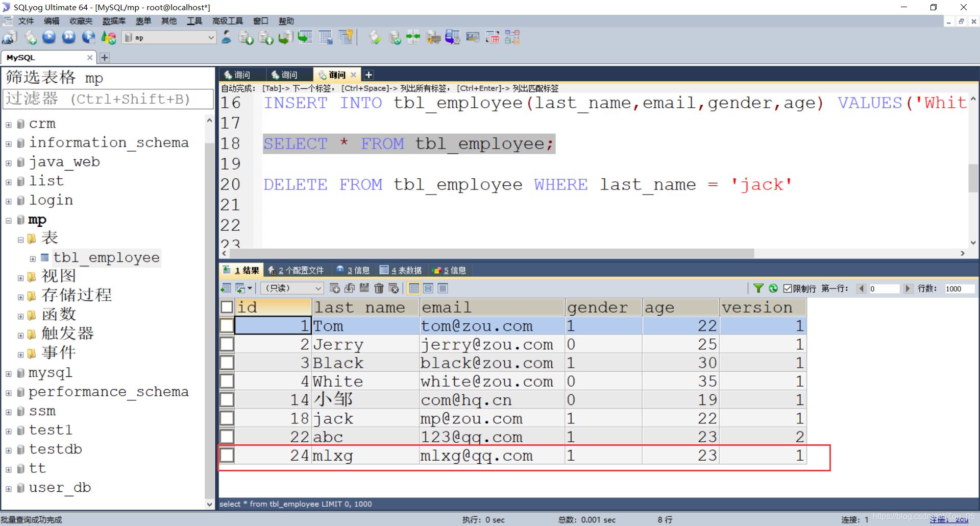Toggle the 限制行 checkbox
Screen dimensions: 980x526
pyautogui.click(x=788, y=289)
